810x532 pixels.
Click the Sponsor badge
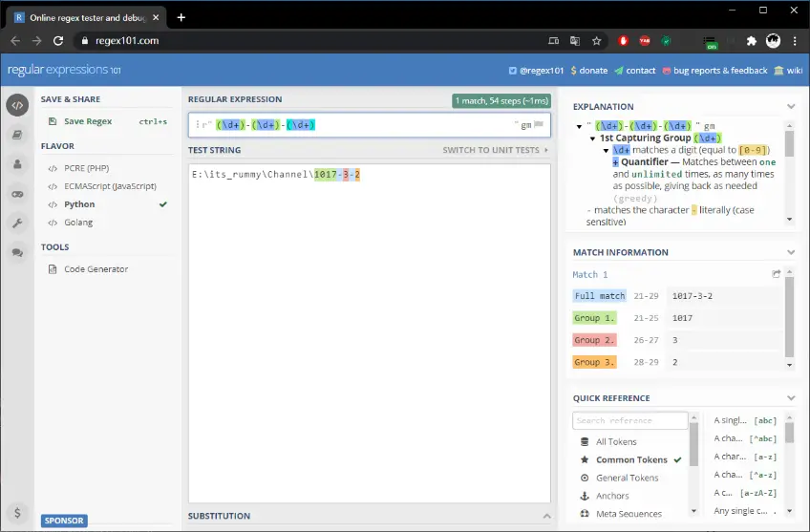pyautogui.click(x=64, y=521)
